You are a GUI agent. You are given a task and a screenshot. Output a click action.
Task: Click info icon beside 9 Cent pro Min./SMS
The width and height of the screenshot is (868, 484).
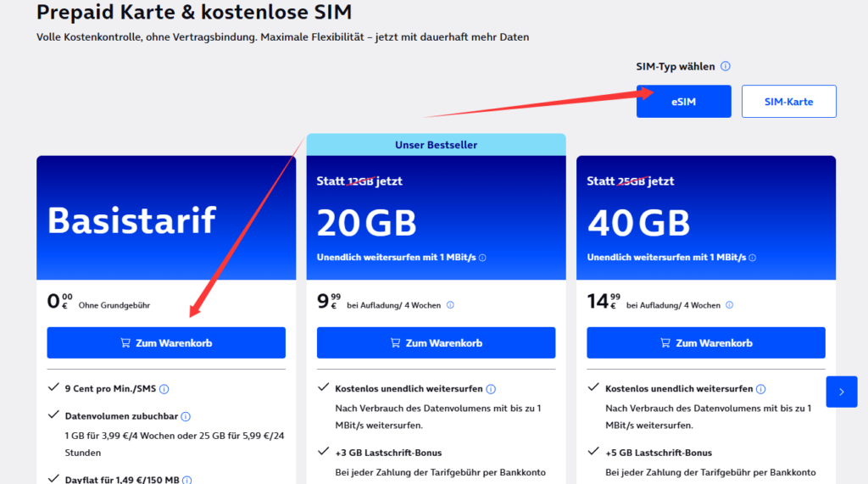point(164,389)
